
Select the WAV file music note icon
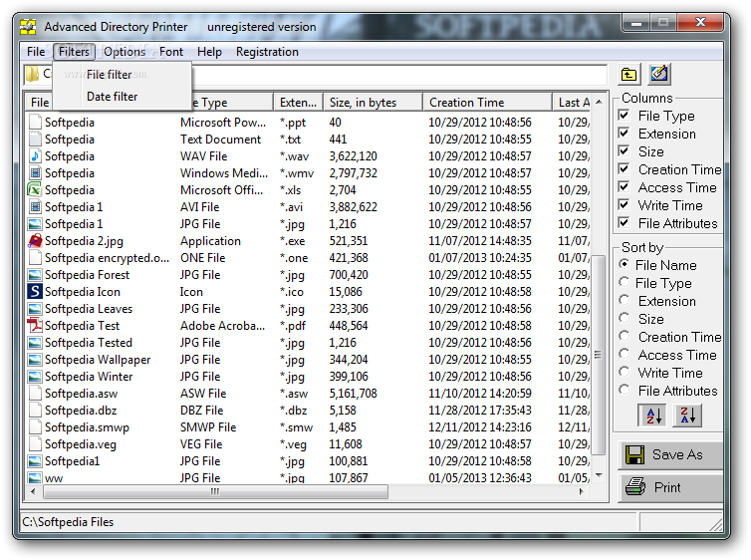pyautogui.click(x=35, y=155)
